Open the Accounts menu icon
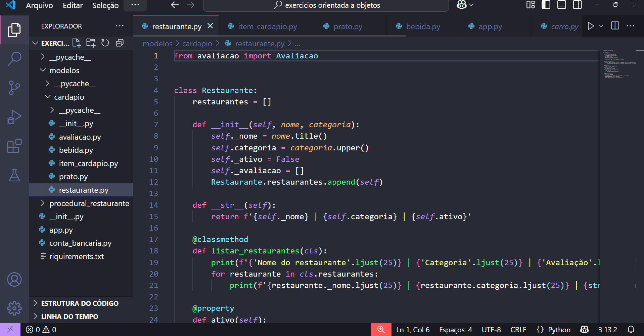Viewport: 644px width, 336px height. 14,279
